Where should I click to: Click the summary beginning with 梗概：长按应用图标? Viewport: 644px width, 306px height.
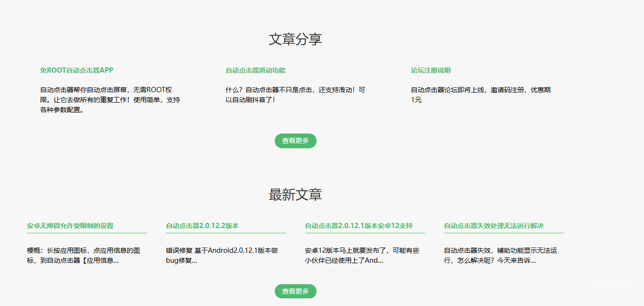84,256
